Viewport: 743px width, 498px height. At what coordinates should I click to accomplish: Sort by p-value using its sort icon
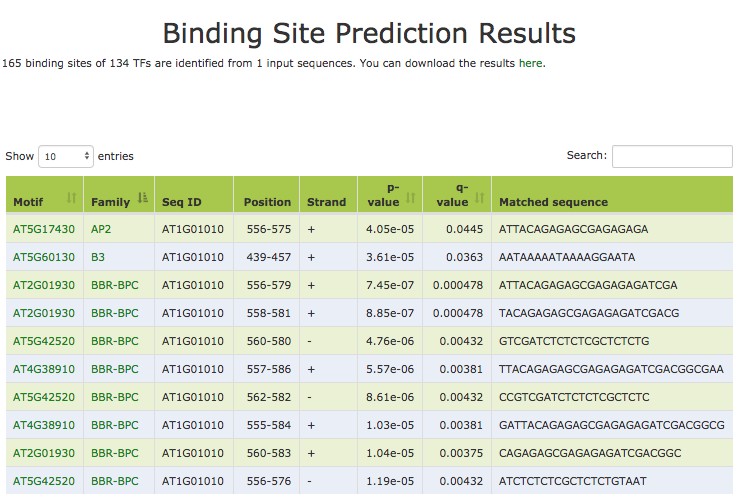click(411, 198)
